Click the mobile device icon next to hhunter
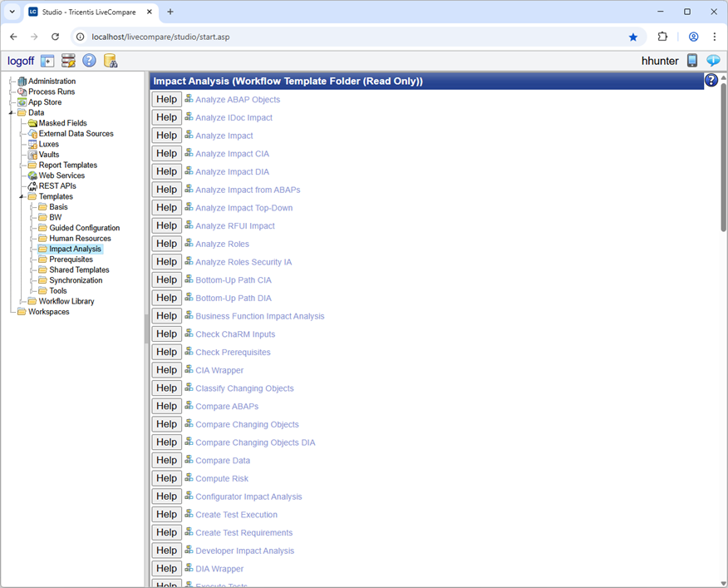Image resolution: width=728 pixels, height=588 pixels. tap(692, 61)
